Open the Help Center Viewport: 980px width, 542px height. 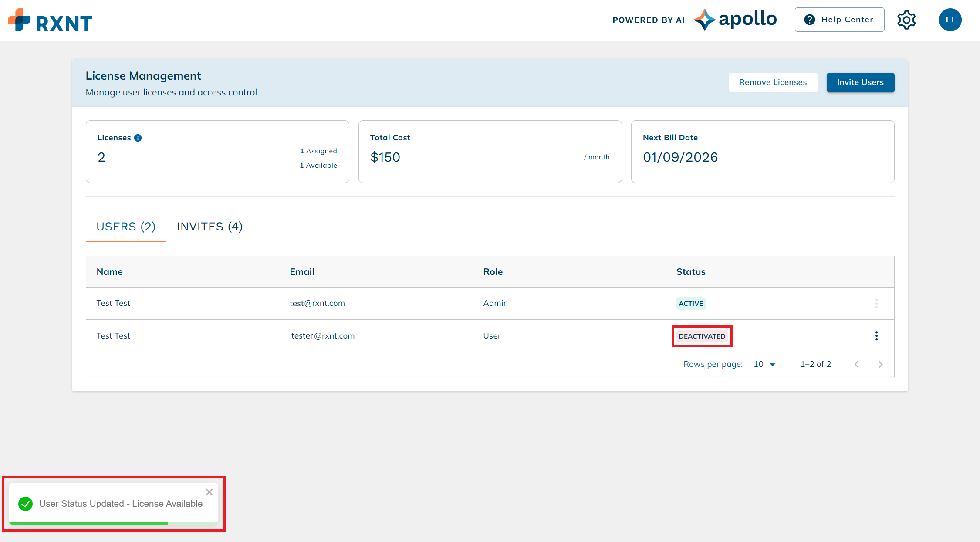tap(839, 20)
